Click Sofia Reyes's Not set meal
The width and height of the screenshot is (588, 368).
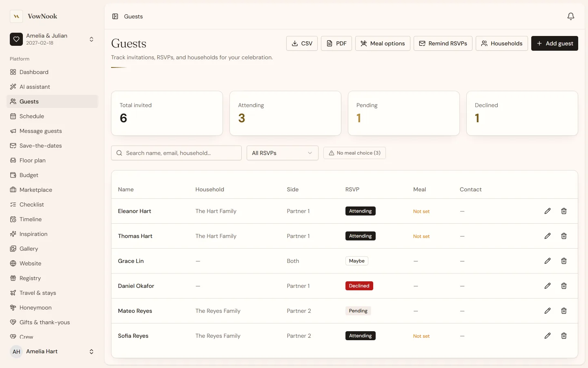point(421,336)
